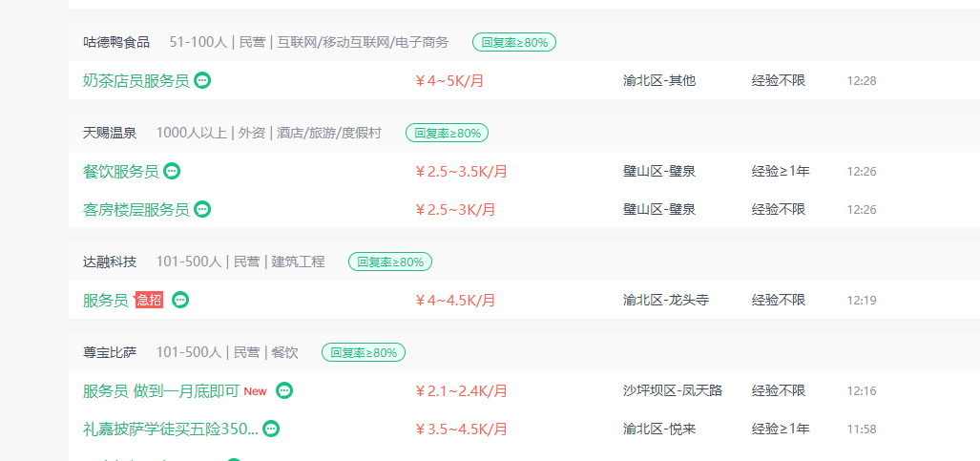Open chat icon after 急招 tag
The height and width of the screenshot is (461, 980).
coord(180,300)
